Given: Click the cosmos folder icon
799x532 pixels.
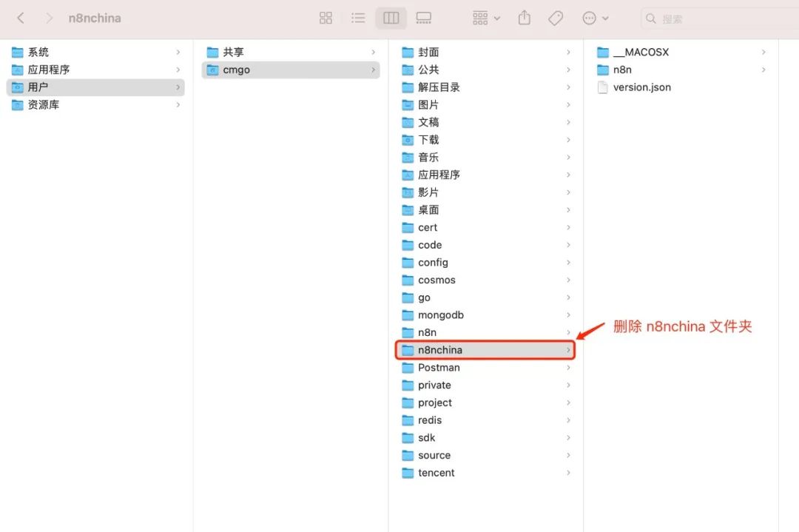Looking at the screenshot, I should tap(408, 280).
